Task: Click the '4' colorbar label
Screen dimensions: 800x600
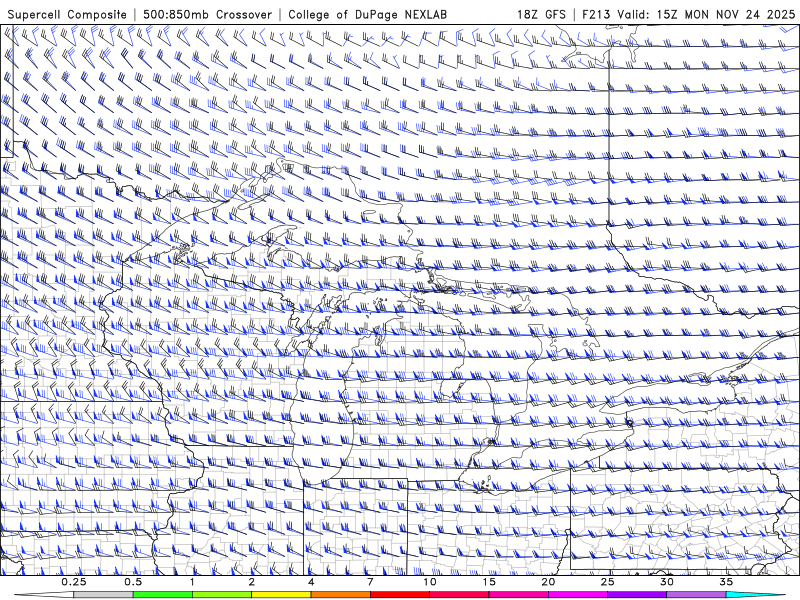Action: pos(311,582)
